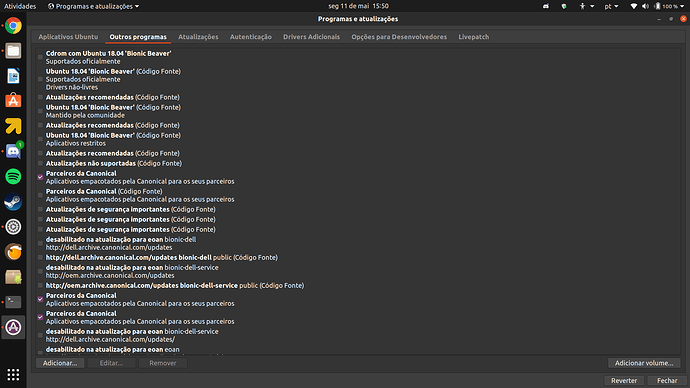The image size is (690, 388).
Task: Enable the Cdrom com Ubuntu 18.04 source
Action: tap(40, 57)
